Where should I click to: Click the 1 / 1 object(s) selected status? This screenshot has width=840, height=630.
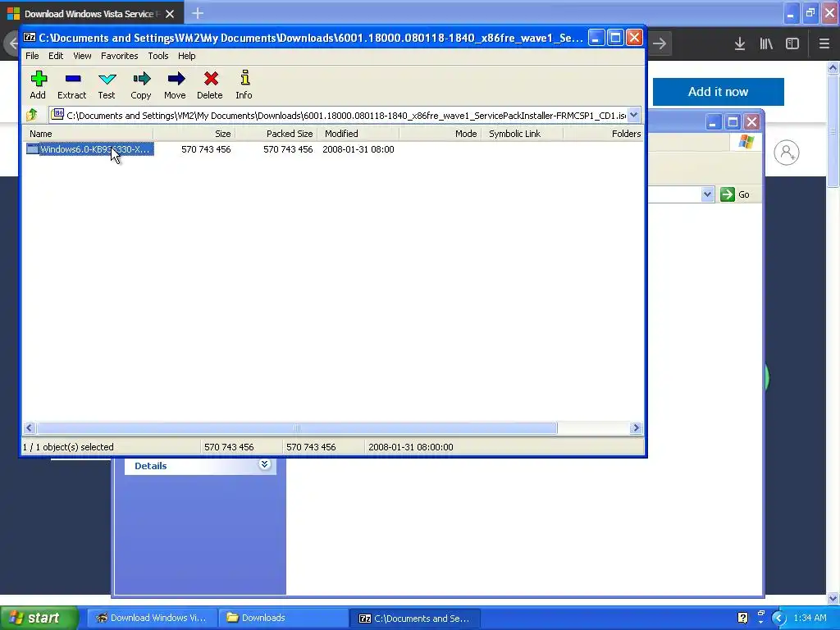point(68,447)
